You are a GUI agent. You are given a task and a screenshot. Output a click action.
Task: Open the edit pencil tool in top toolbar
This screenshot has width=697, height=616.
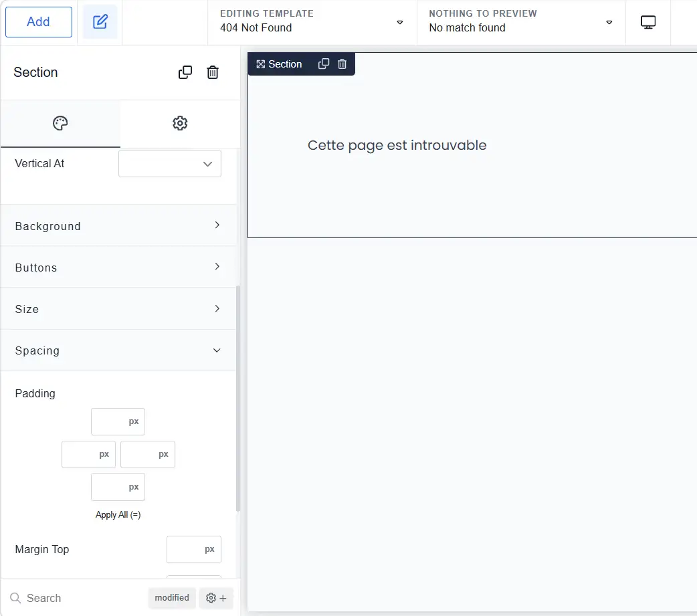tap(100, 22)
